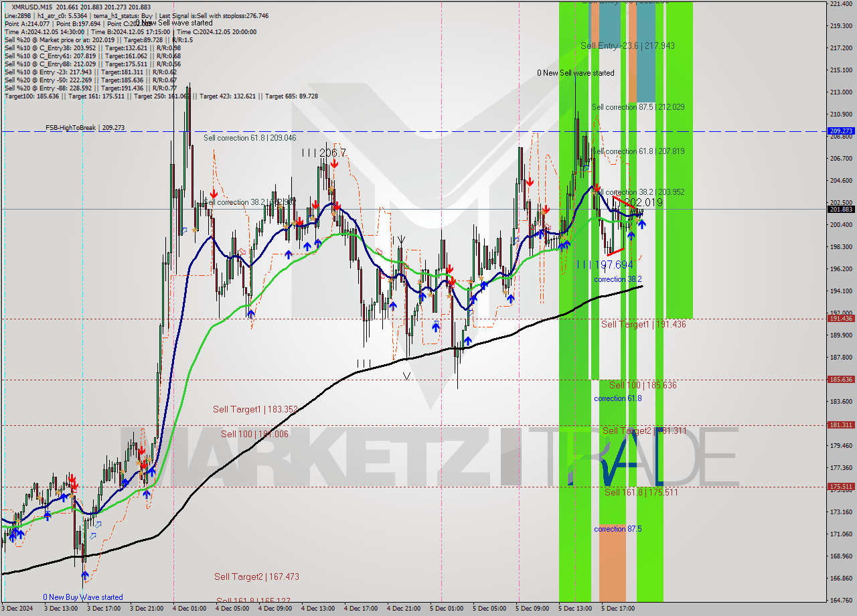This screenshot has height=616, width=857.
Task: Click the '0 New Sell wave started' label near 215.100
Action: click(576, 72)
